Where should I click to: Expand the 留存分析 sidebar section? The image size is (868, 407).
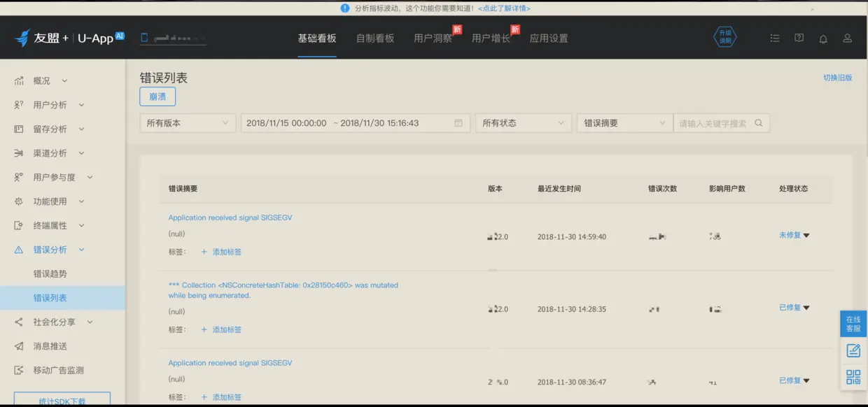(81, 129)
